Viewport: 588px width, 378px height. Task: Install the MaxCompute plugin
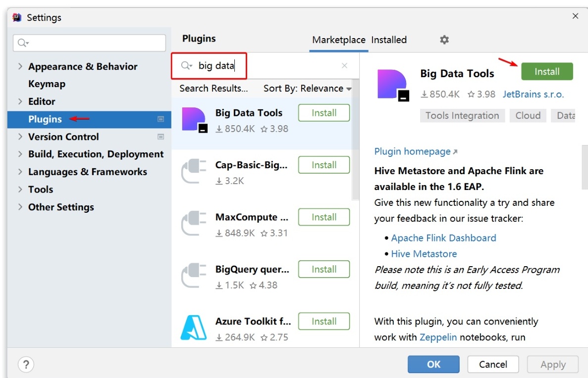pos(324,217)
